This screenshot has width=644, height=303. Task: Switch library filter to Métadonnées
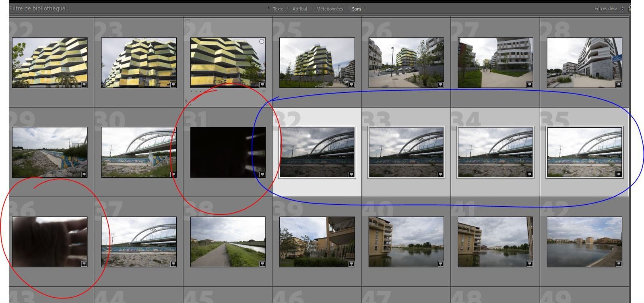click(x=330, y=9)
